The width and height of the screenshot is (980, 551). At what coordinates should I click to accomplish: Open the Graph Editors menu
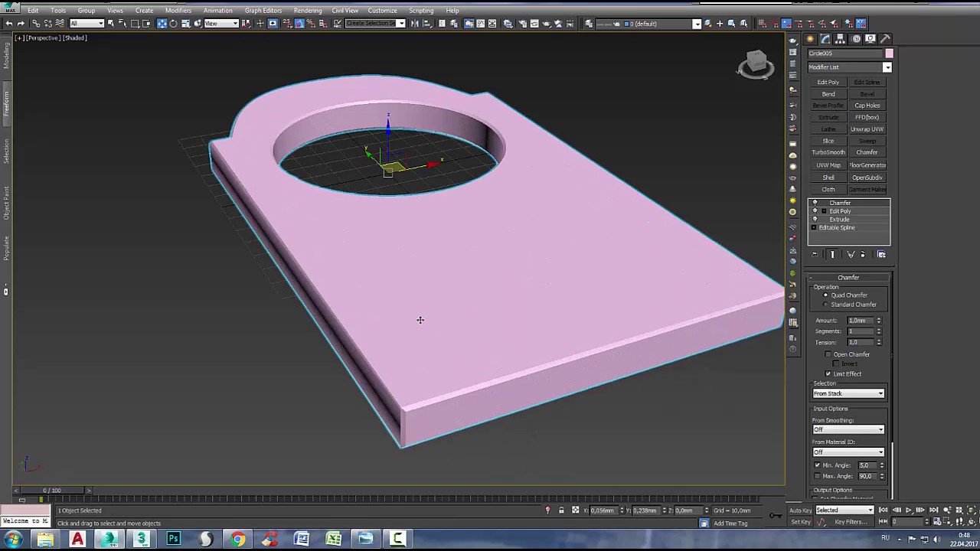point(263,11)
